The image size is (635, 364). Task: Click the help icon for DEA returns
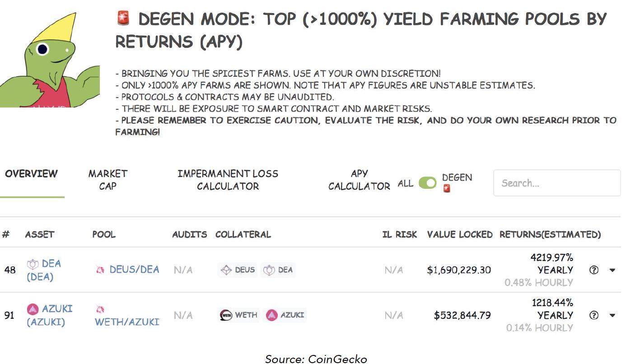pos(594,270)
